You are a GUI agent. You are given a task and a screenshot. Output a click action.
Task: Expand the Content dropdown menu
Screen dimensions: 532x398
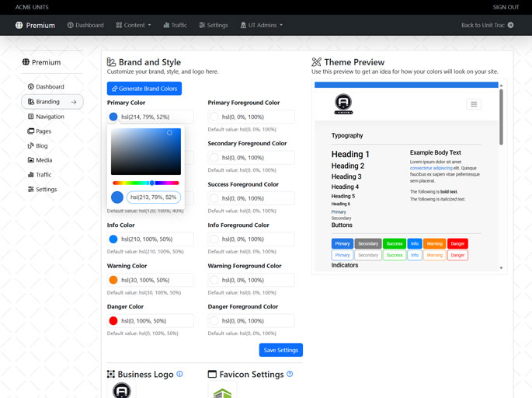click(134, 25)
